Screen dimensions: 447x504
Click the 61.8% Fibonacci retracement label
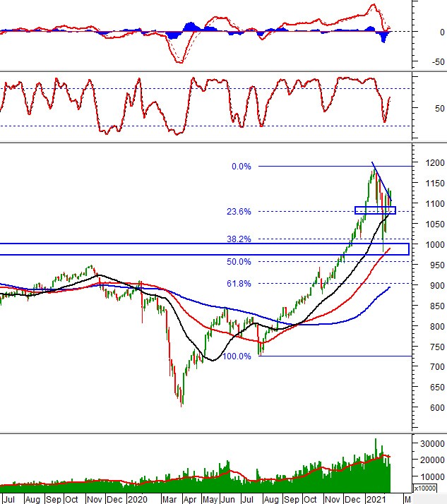(239, 284)
